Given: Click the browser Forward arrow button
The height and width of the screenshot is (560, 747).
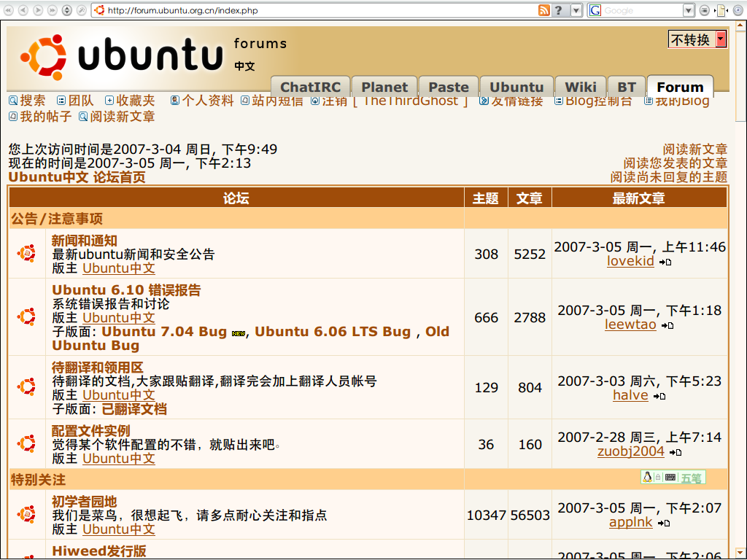Looking at the screenshot, I should (x=38, y=10).
